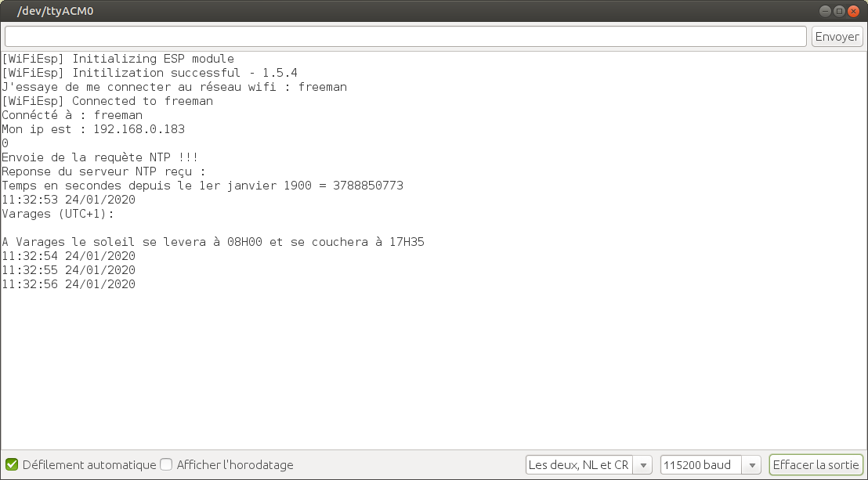Focus the serial message input field
The height and width of the screenshot is (480, 868).
click(405, 37)
